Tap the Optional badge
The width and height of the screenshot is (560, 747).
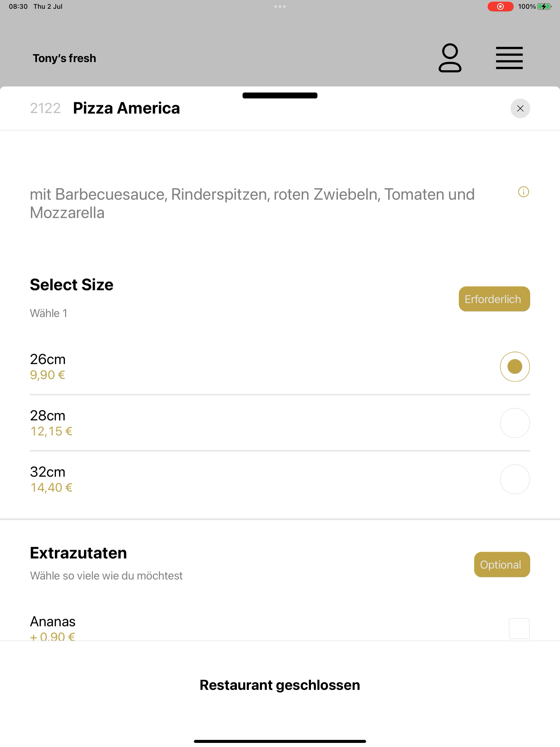coord(502,565)
